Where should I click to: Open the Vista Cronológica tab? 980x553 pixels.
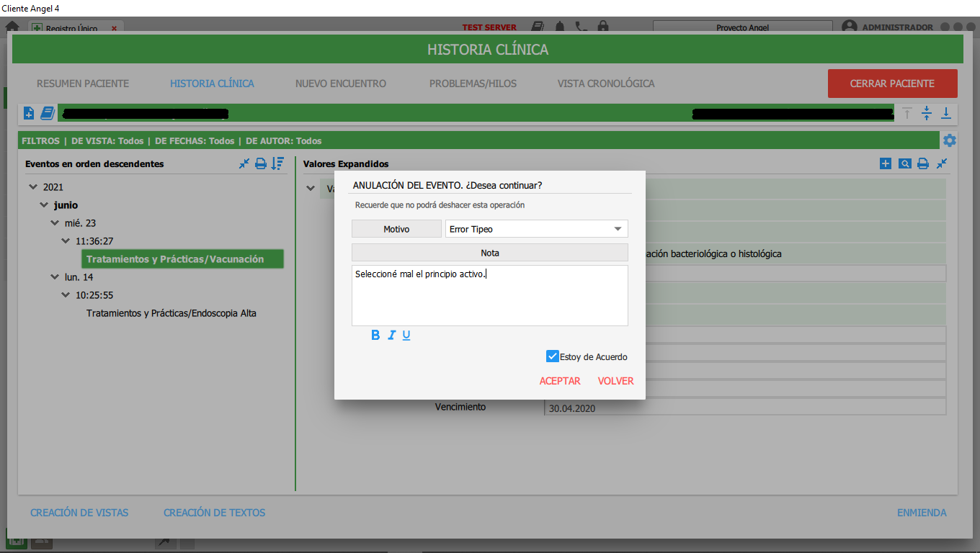pyautogui.click(x=605, y=84)
